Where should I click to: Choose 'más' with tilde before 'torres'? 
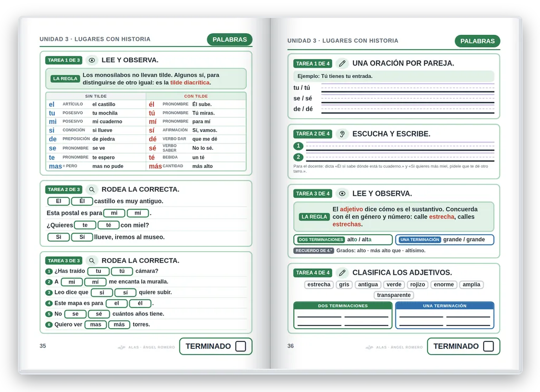pos(119,325)
